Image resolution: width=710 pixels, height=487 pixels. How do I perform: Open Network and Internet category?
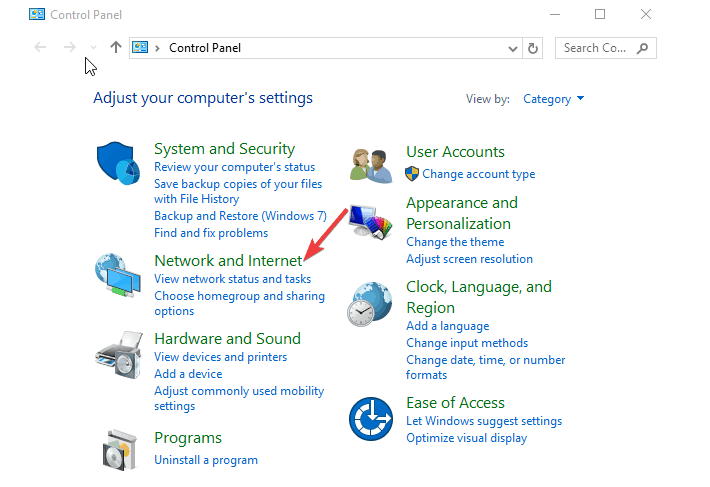[x=228, y=261]
